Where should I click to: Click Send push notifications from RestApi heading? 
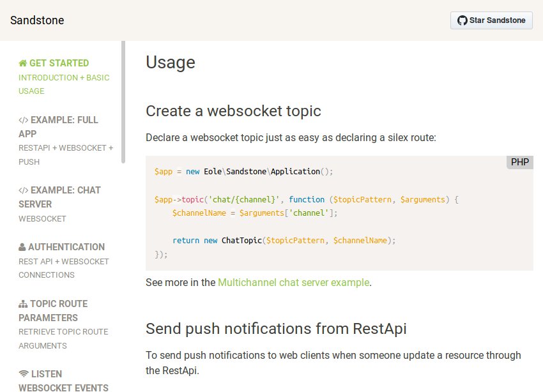pos(276,329)
